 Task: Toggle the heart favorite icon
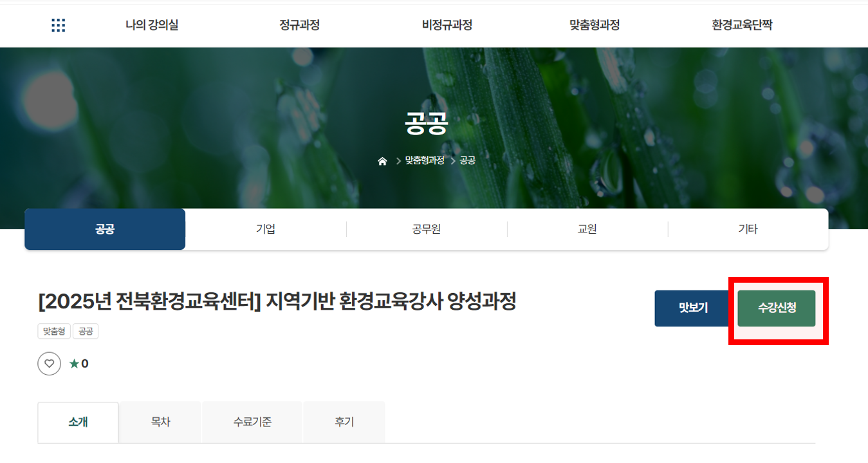point(50,364)
